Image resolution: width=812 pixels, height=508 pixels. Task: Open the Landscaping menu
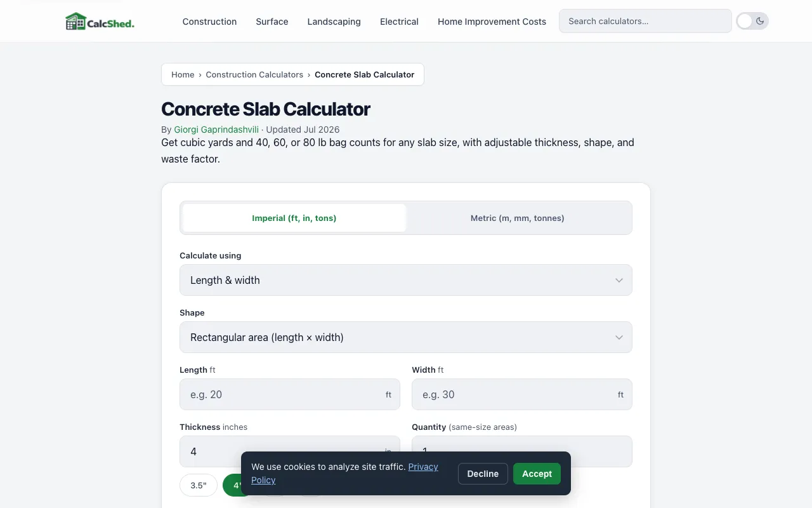click(334, 22)
